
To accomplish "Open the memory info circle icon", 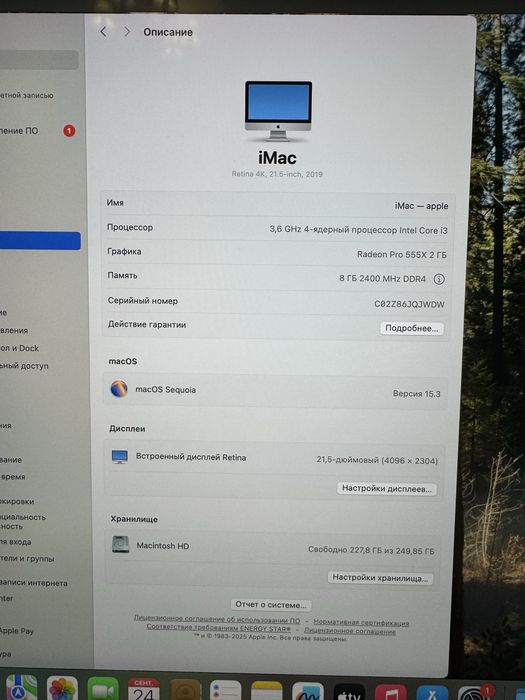I will (439, 279).
